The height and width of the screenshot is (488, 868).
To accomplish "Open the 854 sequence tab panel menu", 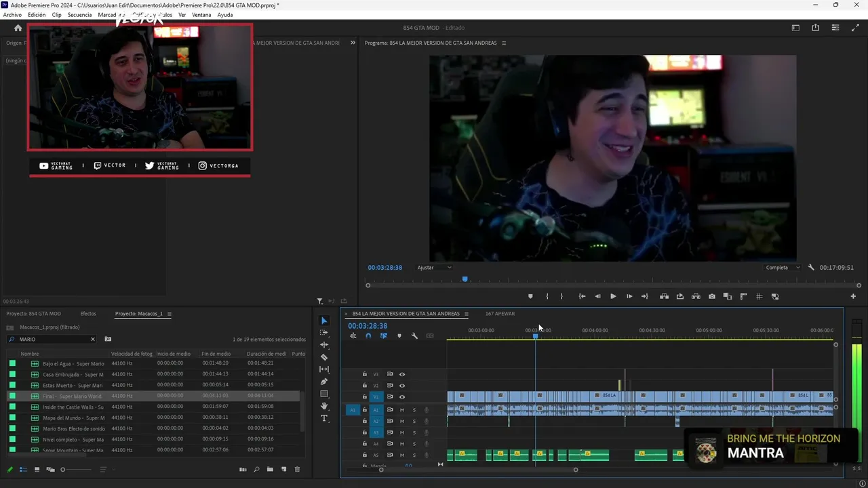I will (466, 314).
